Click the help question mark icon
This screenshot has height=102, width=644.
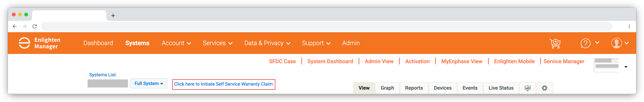(585, 43)
